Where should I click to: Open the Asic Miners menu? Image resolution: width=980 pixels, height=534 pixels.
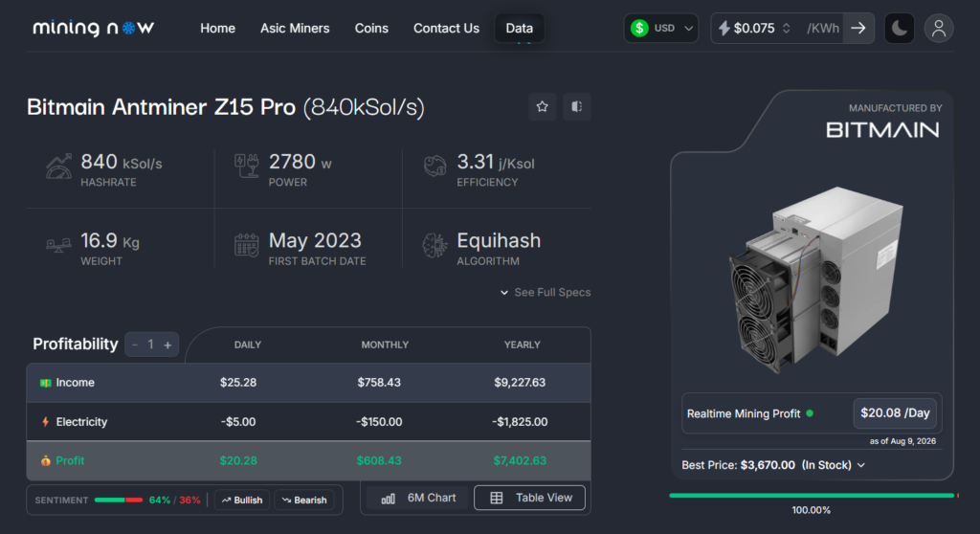tap(295, 28)
